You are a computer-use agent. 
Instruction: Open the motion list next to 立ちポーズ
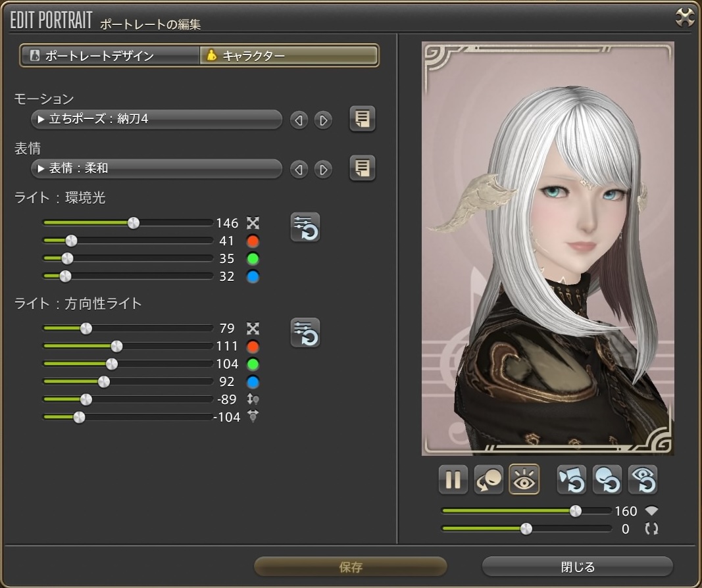pos(362,120)
